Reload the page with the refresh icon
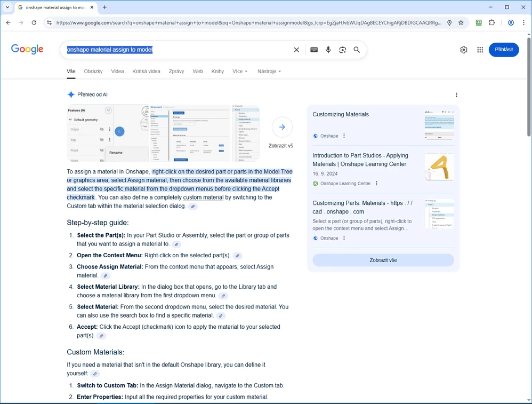The width and height of the screenshot is (532, 404). click(x=34, y=22)
